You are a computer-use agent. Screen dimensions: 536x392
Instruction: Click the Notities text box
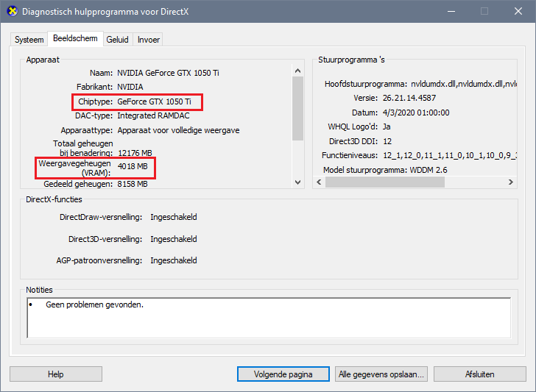pos(269,318)
